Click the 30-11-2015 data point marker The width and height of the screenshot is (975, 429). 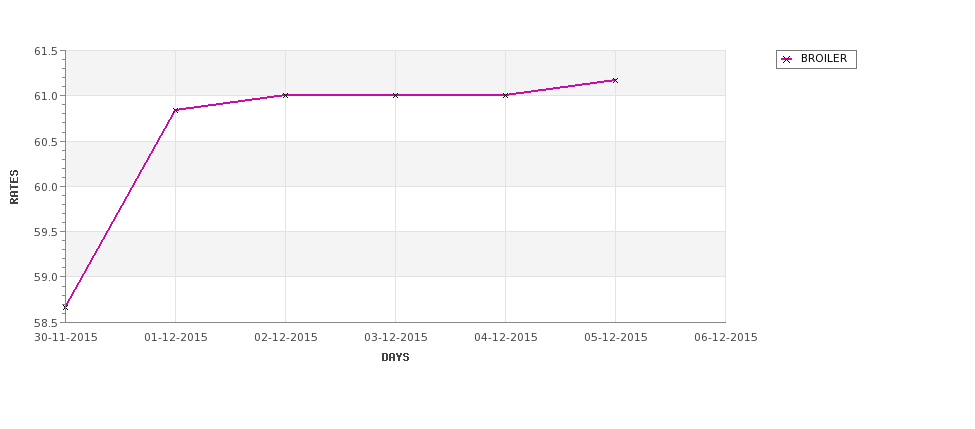[x=65, y=307]
